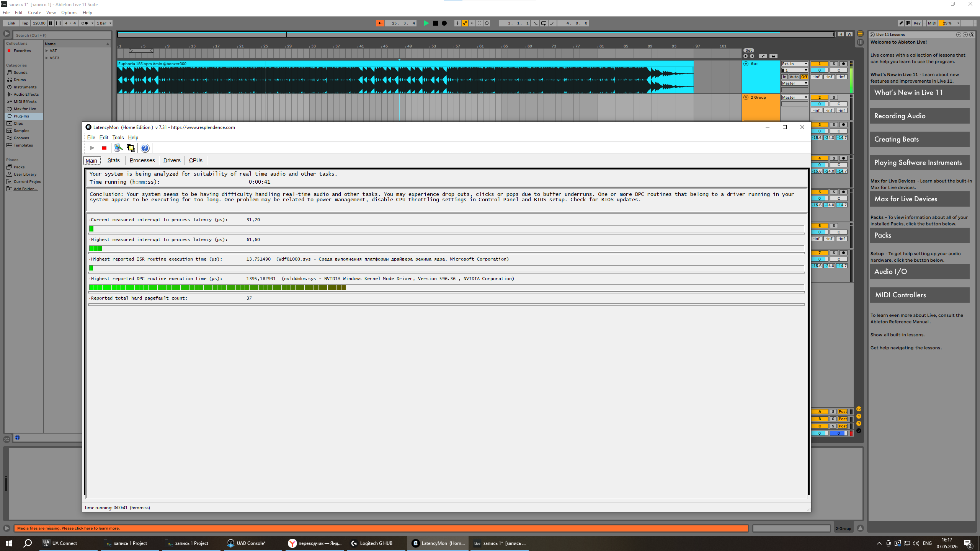This screenshot has height=551, width=980.
Task: Open the Recording Audio lesson
Action: click(x=920, y=116)
